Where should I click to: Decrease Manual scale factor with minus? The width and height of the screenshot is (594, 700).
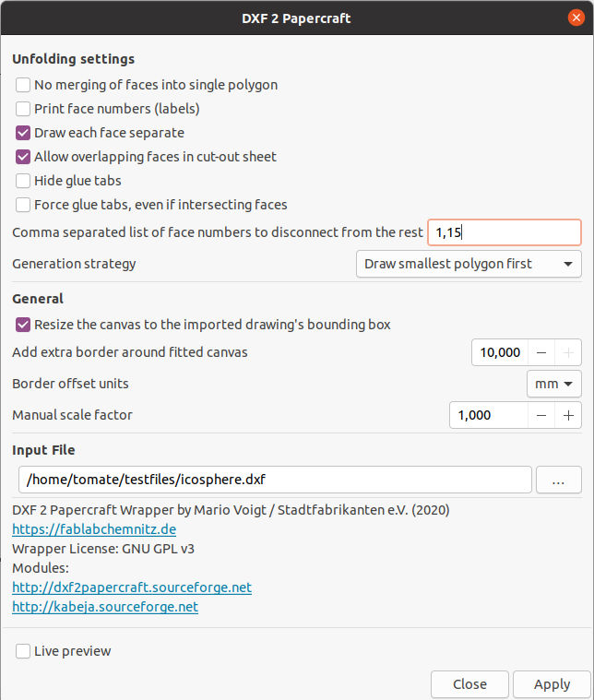[541, 416]
